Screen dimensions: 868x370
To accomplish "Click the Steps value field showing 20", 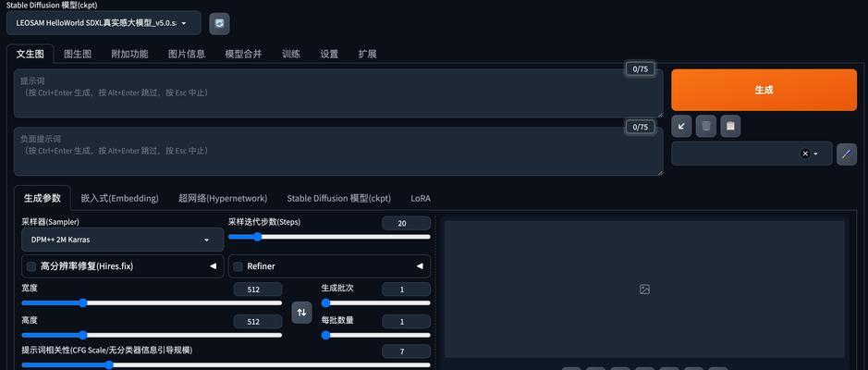I will [x=407, y=223].
